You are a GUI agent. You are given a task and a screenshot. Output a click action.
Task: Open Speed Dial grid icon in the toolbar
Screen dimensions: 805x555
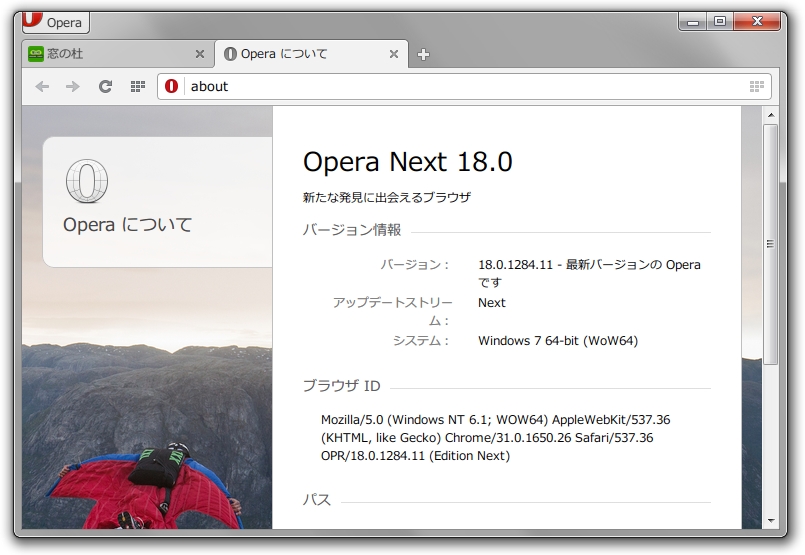(138, 86)
